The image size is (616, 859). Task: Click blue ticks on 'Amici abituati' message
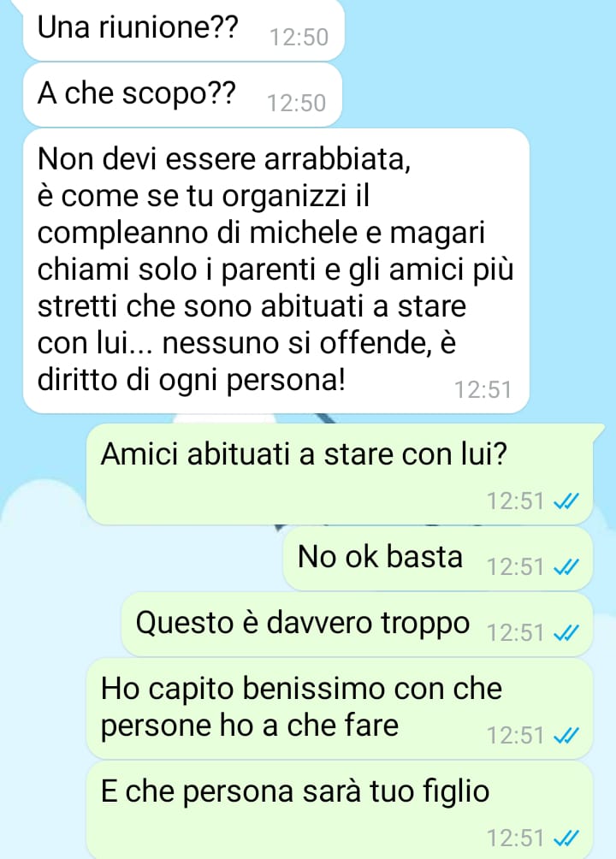[566, 501]
